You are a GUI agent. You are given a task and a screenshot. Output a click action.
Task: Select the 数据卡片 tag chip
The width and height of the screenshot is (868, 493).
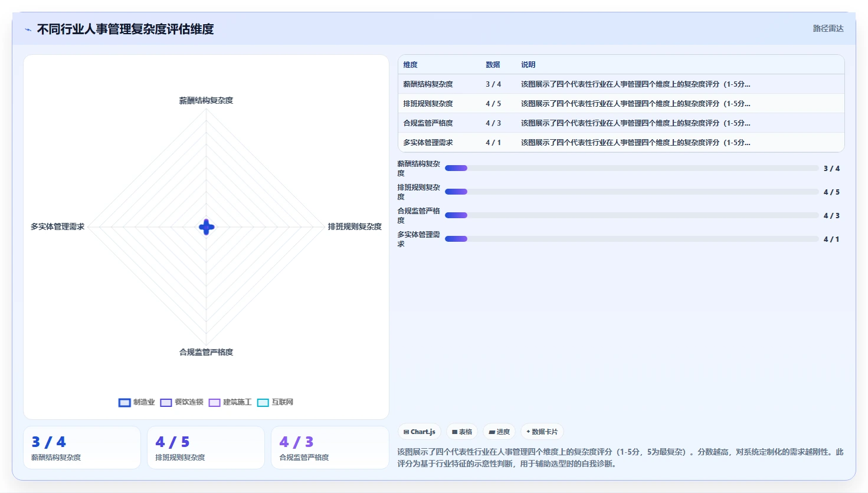542,432
